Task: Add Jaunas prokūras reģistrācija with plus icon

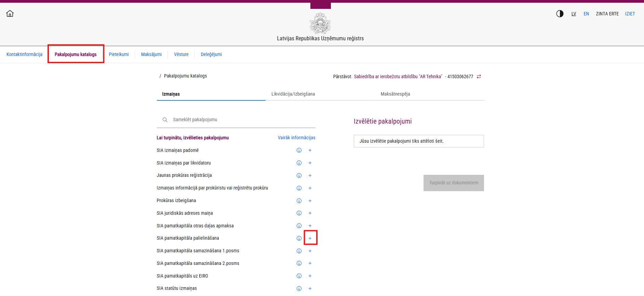Action: [x=310, y=175]
